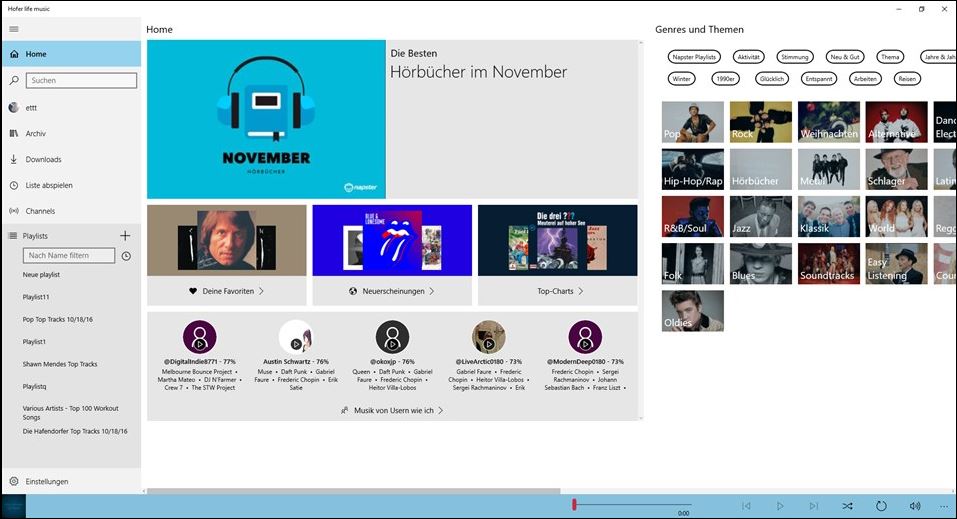This screenshot has width=957, height=519.
Task: Focus the Nach Name filtern field
Action: pyautogui.click(x=69, y=255)
